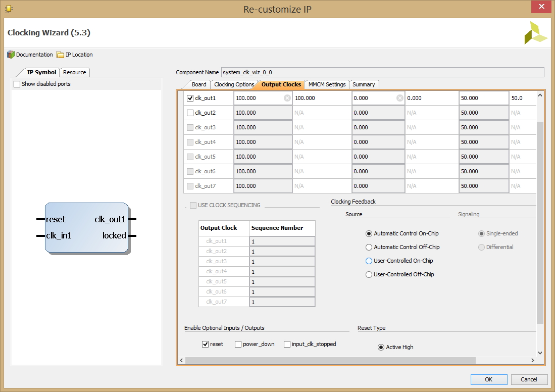Select the IP Symbol tab
Viewport: 555px width, 392px height.
41,72
